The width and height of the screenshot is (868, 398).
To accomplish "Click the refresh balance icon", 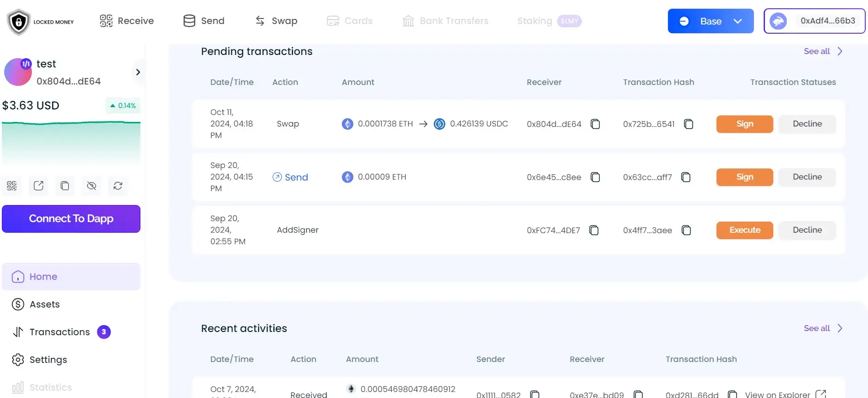I will 118,186.
